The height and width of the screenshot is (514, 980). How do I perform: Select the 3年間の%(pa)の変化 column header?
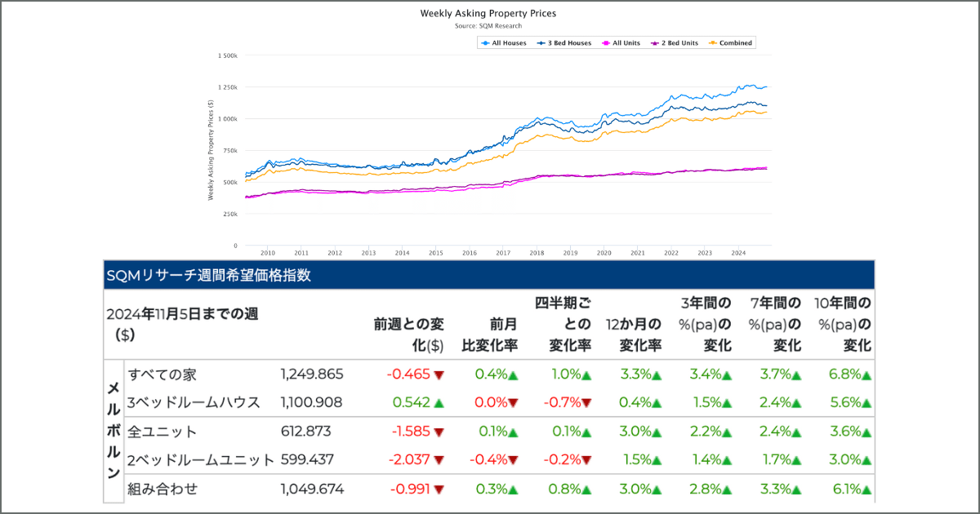click(706, 324)
